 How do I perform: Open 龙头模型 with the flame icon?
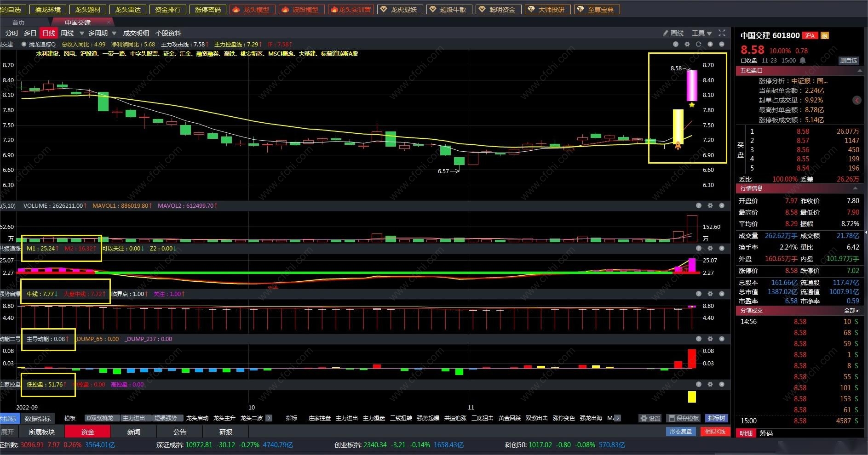pyautogui.click(x=252, y=9)
